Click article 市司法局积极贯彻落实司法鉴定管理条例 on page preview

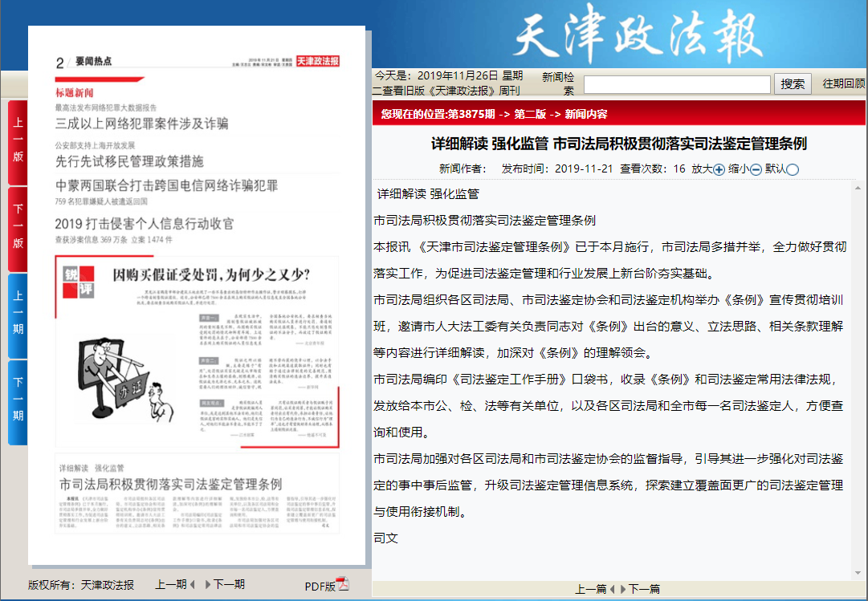170,484
